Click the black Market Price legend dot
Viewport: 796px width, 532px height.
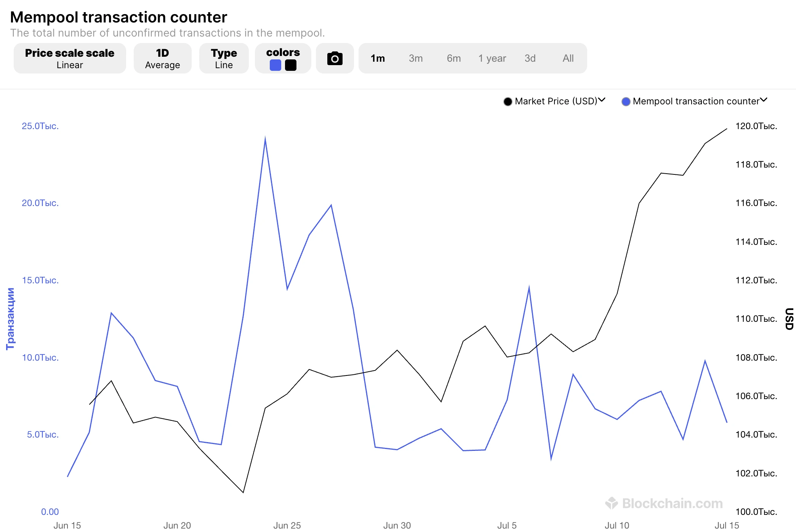pyautogui.click(x=508, y=102)
